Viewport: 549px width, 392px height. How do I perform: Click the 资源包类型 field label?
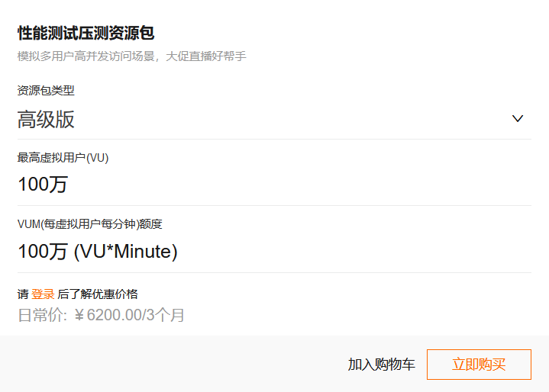(x=46, y=91)
